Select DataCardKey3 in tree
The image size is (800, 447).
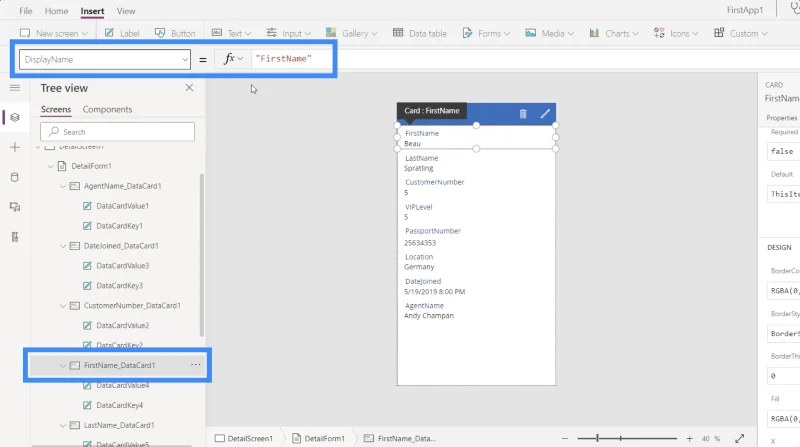tap(119, 286)
